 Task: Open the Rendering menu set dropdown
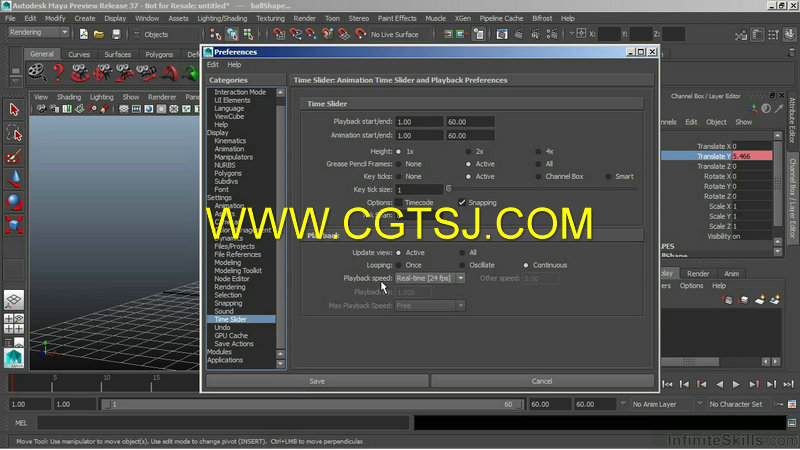[38, 32]
